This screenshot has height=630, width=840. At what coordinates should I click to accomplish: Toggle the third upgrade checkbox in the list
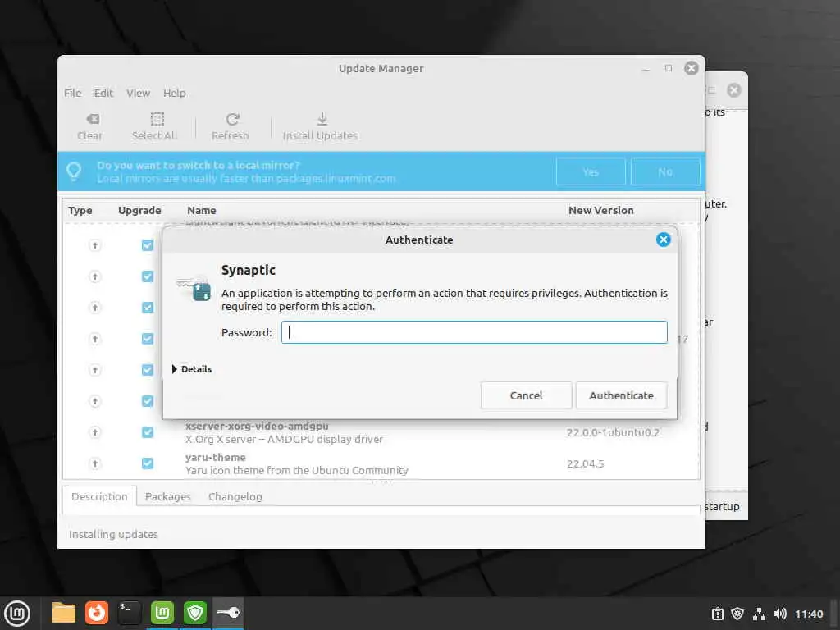pos(148,308)
